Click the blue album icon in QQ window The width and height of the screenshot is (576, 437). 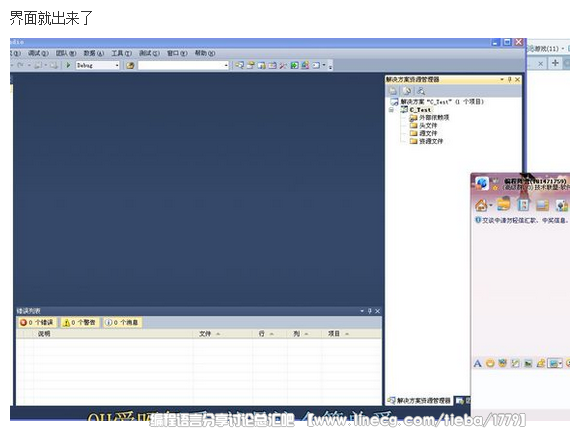coord(523,204)
